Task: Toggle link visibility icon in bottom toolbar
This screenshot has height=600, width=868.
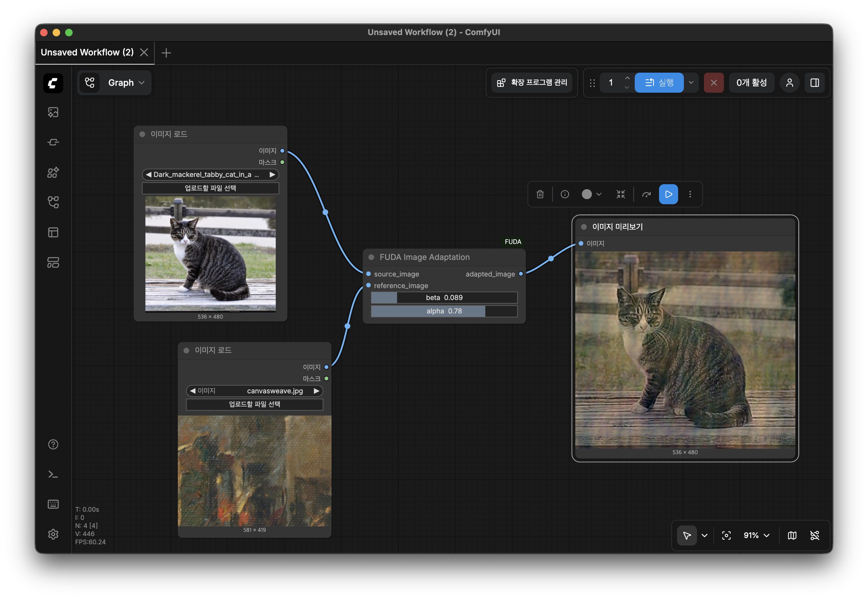Action: pyautogui.click(x=815, y=535)
